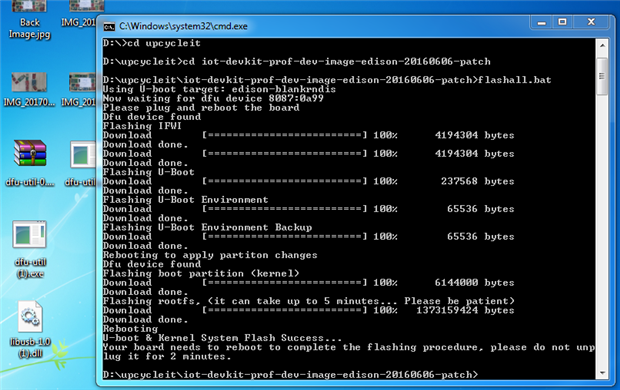620x390 pixels.
Task: Click the rootfs download progress bar
Action: point(284,310)
